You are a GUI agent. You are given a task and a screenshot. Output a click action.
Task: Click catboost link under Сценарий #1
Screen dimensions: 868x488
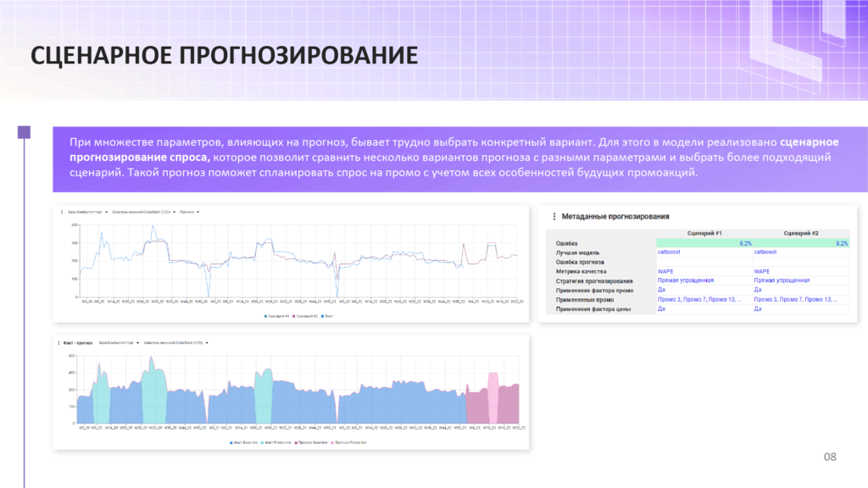tap(669, 252)
